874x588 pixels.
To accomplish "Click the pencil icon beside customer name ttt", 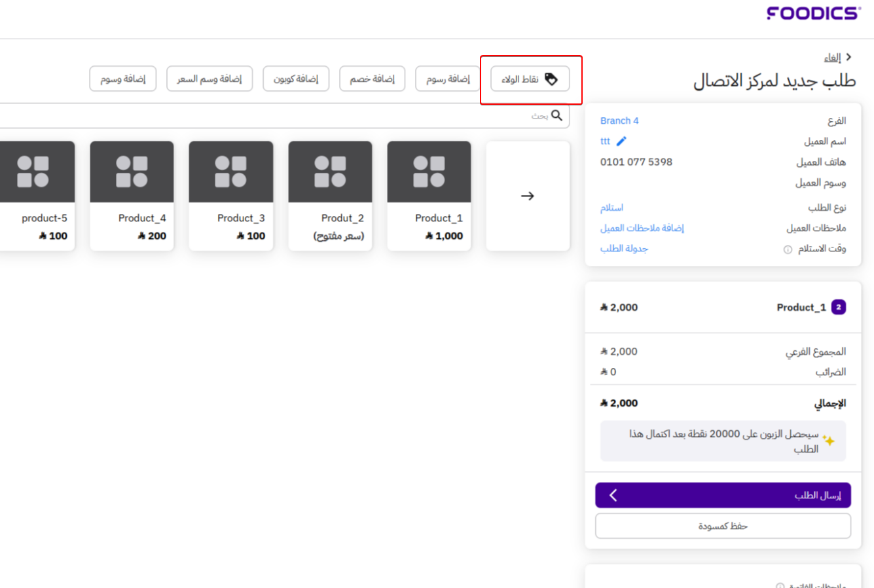I will tap(621, 141).
